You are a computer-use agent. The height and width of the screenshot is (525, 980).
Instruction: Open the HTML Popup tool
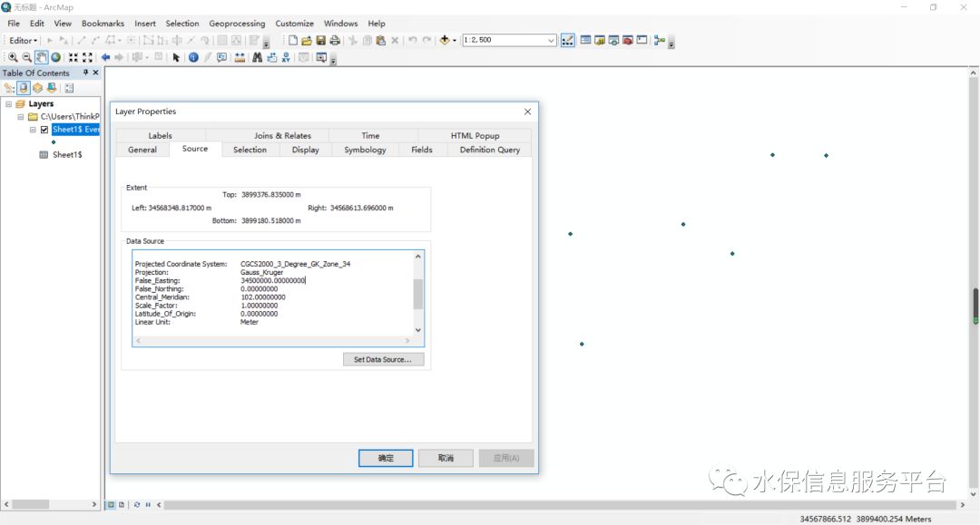(222, 57)
